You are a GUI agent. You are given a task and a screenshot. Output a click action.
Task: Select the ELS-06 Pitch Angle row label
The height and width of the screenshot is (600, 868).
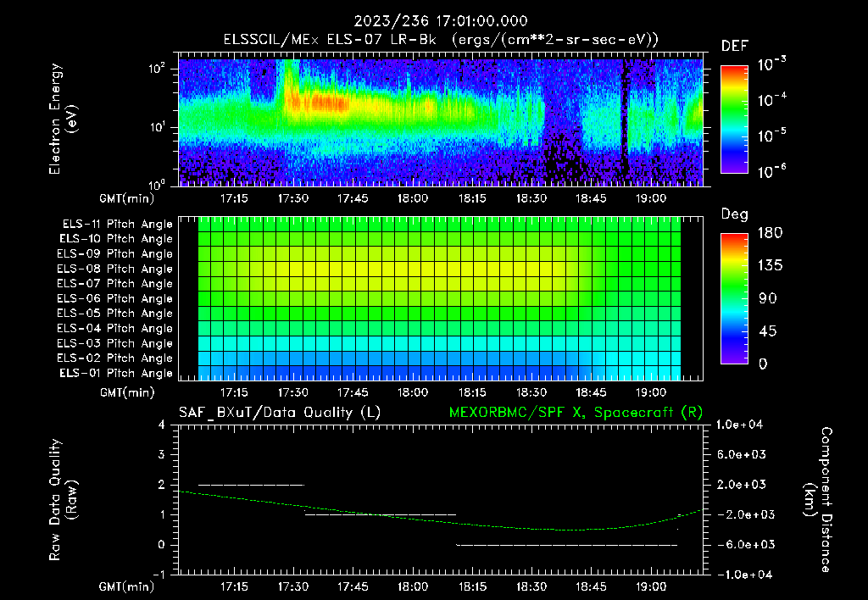click(115, 299)
